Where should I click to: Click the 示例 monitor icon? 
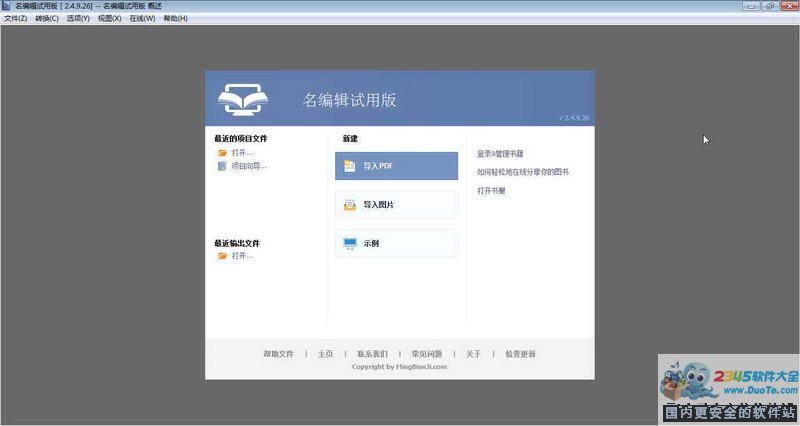350,243
